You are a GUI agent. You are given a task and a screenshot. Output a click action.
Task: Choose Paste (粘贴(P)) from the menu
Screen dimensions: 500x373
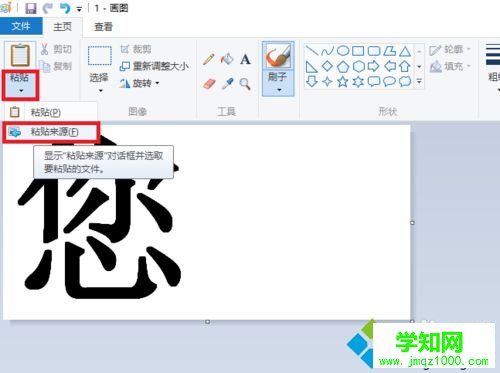click(50, 112)
